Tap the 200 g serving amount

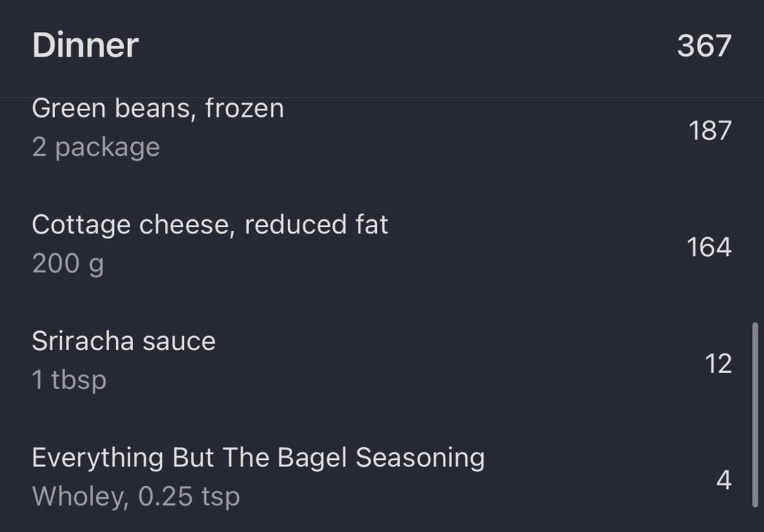[67, 264]
